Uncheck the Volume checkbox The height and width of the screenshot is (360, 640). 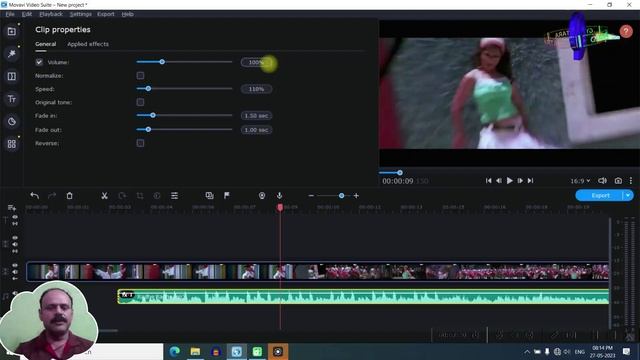tap(39, 62)
